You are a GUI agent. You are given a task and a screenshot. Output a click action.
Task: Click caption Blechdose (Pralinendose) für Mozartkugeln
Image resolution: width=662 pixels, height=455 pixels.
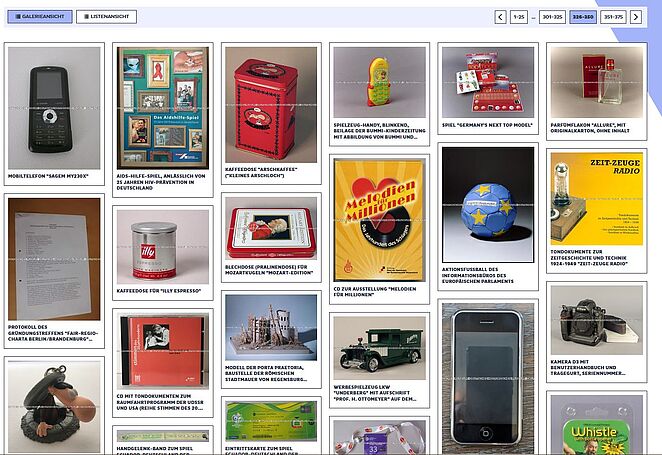pyautogui.click(x=269, y=270)
